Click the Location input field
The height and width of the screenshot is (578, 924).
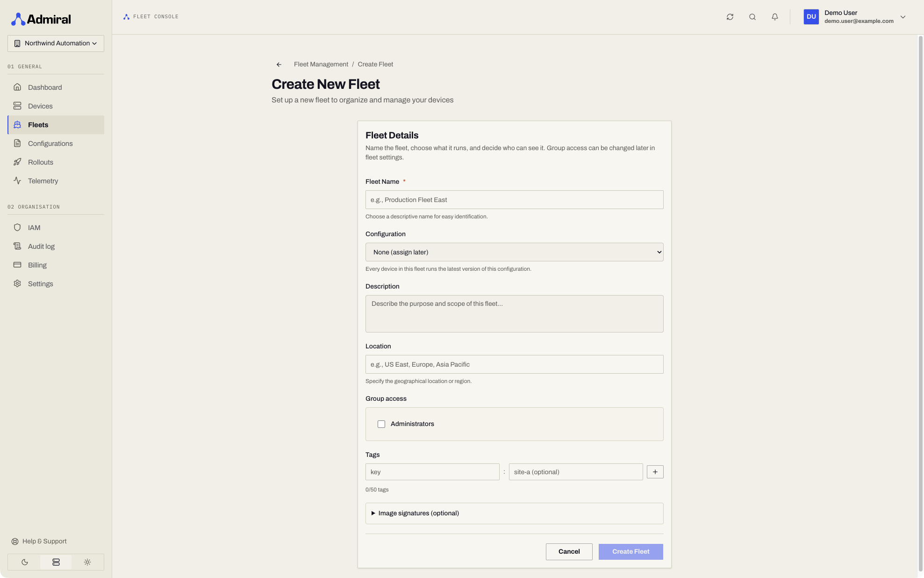pos(514,364)
